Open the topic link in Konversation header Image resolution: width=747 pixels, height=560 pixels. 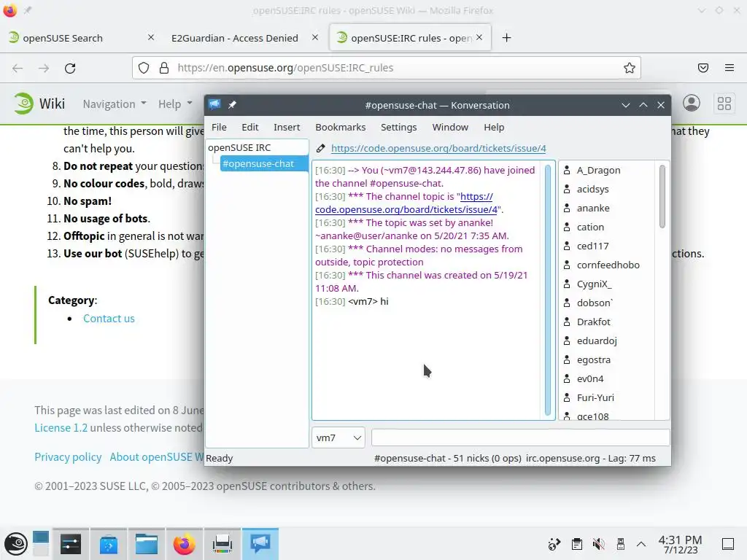438,148
